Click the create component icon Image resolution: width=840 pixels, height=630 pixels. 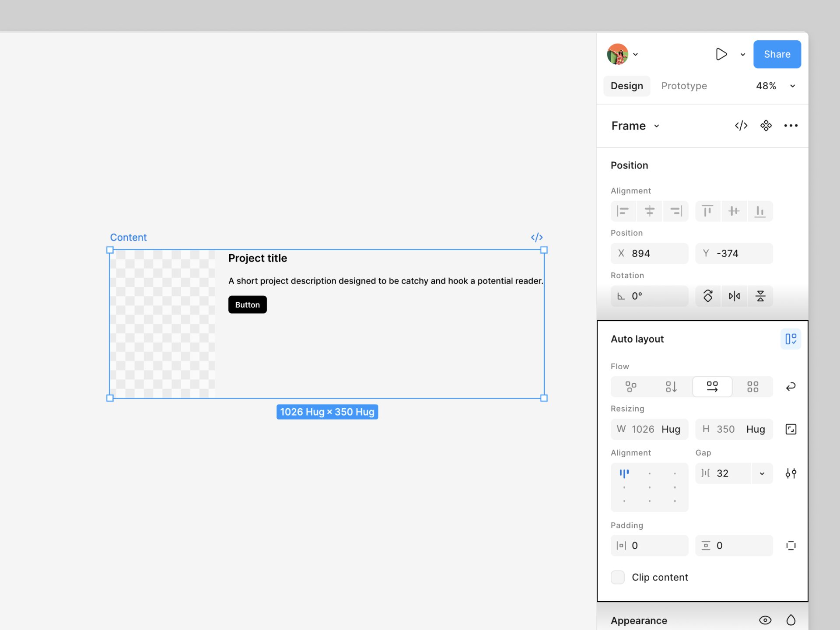coord(766,126)
